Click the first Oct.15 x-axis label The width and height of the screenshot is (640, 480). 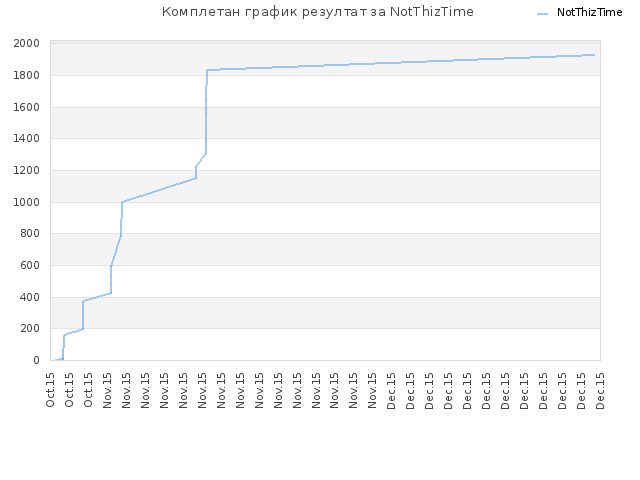coord(50,390)
